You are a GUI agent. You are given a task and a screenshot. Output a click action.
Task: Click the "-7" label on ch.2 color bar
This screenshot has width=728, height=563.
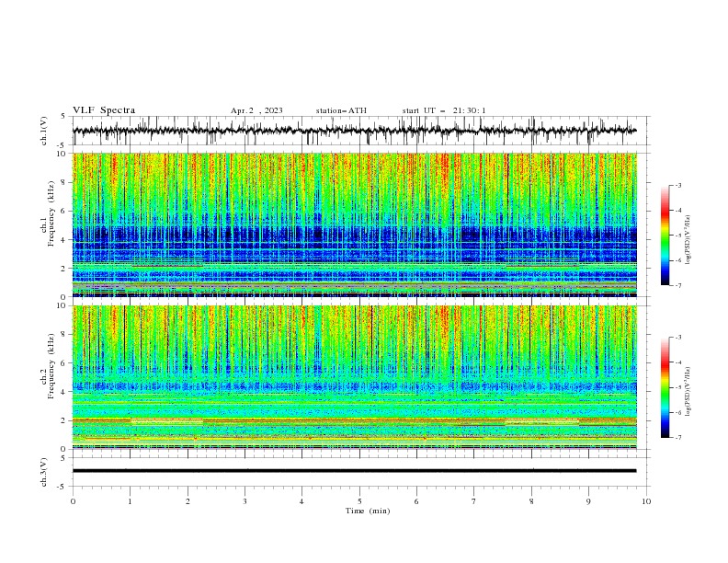677,437
